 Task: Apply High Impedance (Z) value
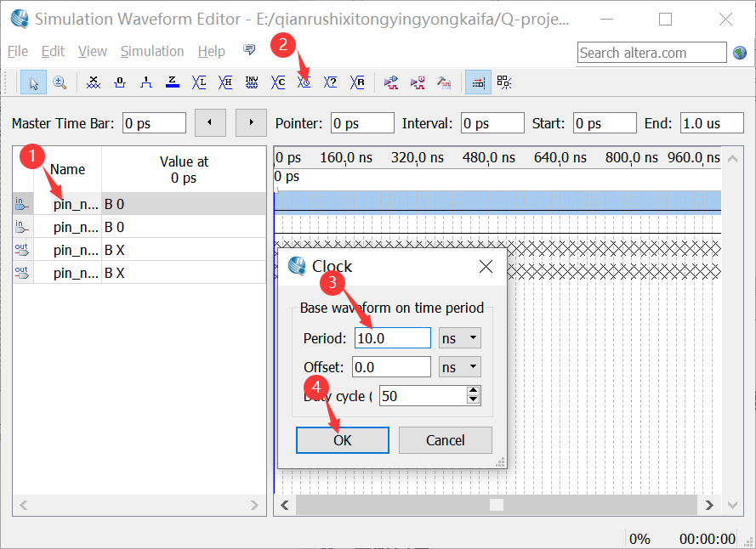click(173, 83)
